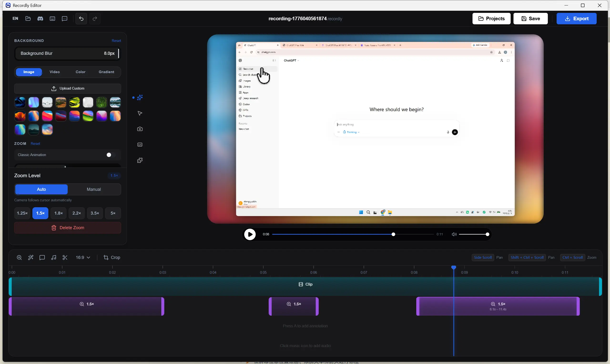Switch zoom level mode to Manual

tap(94, 189)
